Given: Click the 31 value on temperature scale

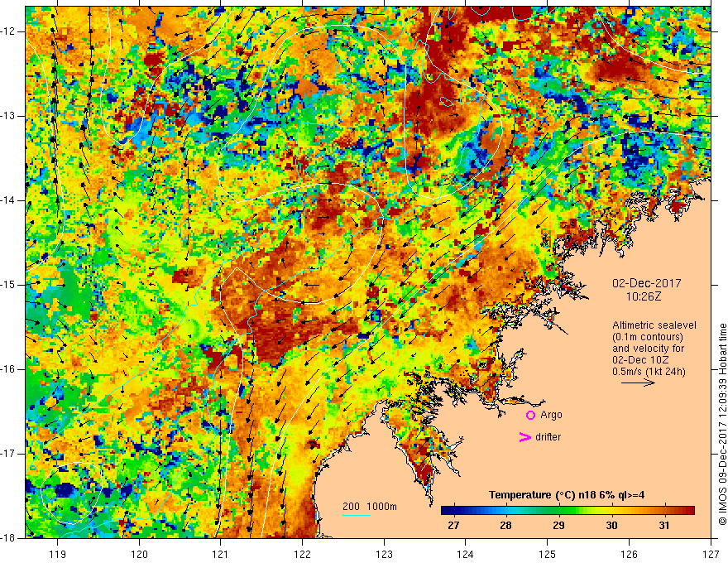Looking at the screenshot, I should (664, 526).
